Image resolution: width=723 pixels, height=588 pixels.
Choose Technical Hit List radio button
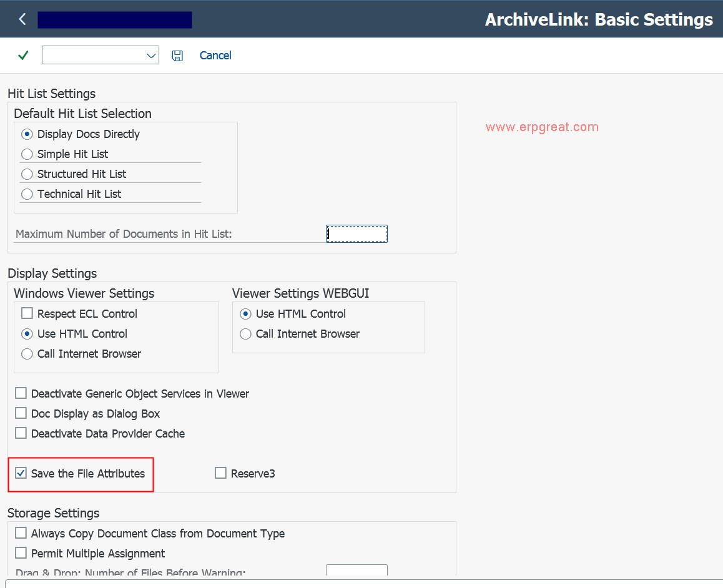point(27,194)
